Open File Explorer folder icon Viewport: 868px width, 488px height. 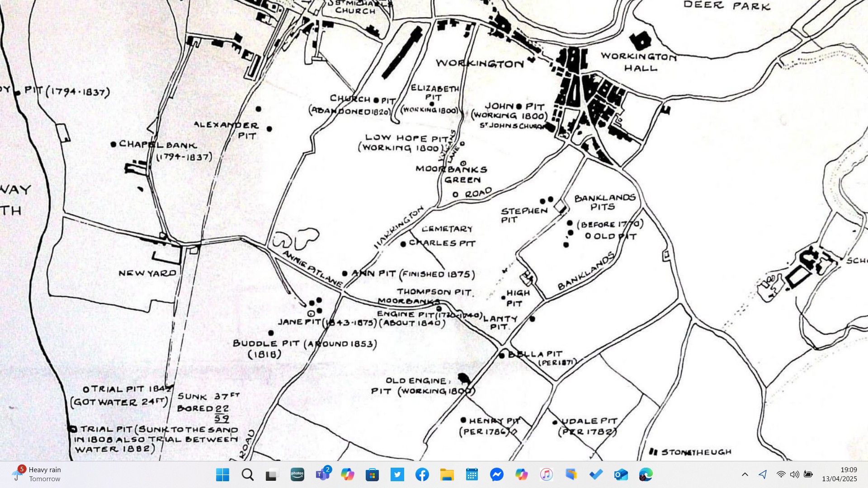447,474
